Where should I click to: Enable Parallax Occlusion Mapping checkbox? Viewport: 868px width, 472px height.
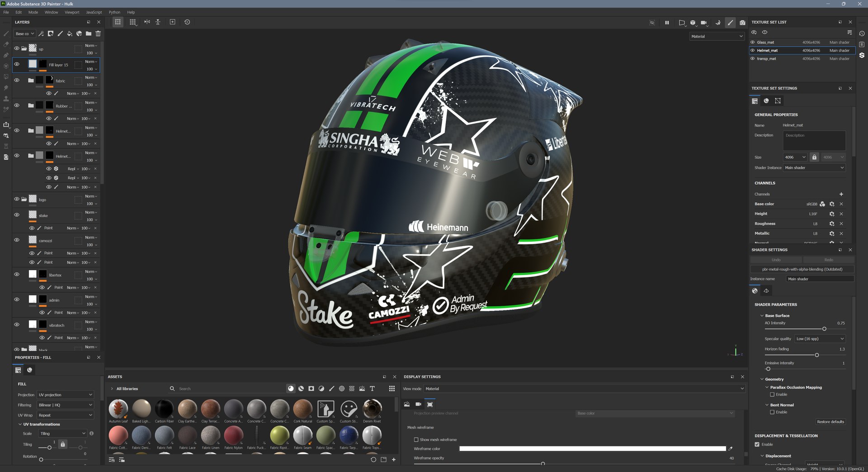(x=772, y=395)
